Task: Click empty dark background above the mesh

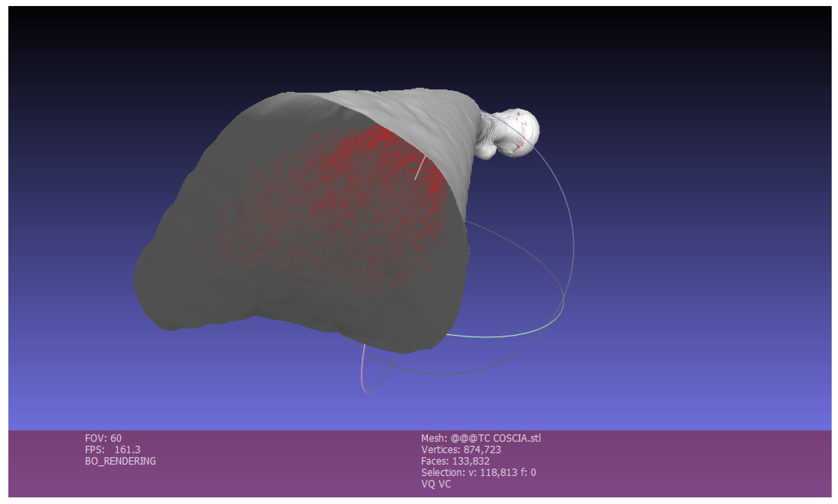Action: 340,44
